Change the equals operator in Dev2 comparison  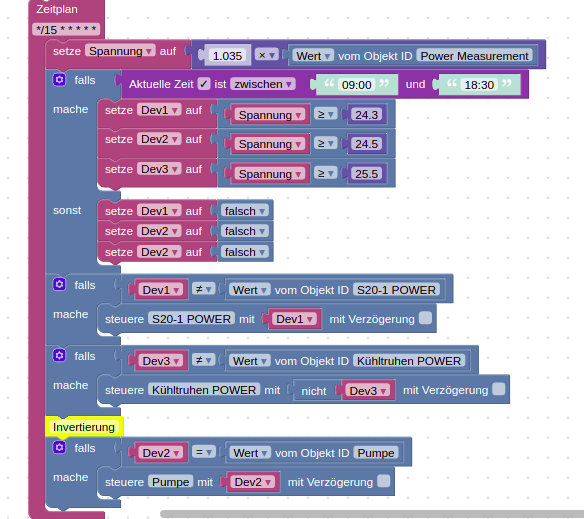pos(204,452)
